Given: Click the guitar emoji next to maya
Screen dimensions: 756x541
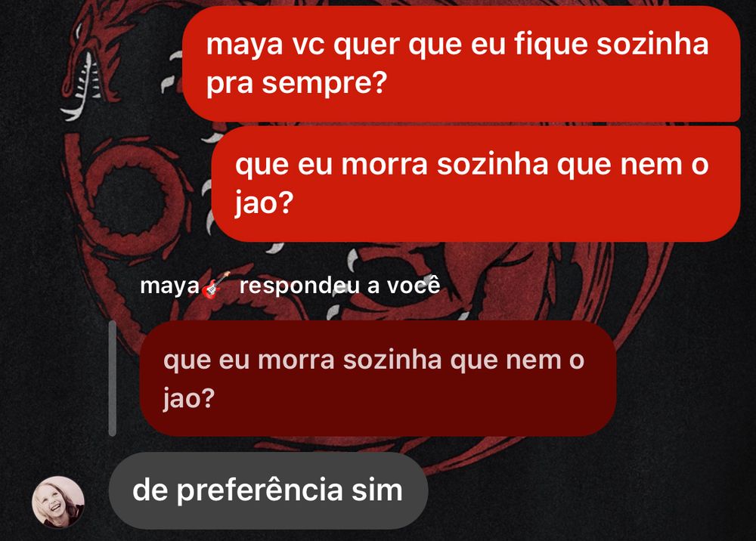Looking at the screenshot, I should (x=215, y=286).
